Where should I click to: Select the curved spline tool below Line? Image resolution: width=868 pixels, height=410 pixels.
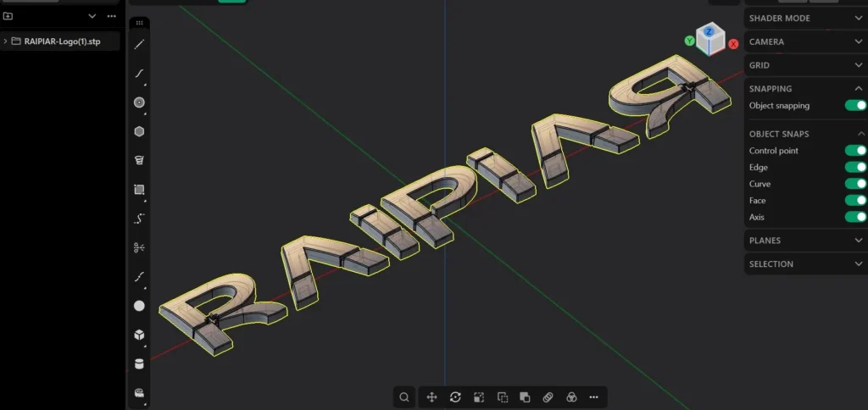(x=140, y=73)
